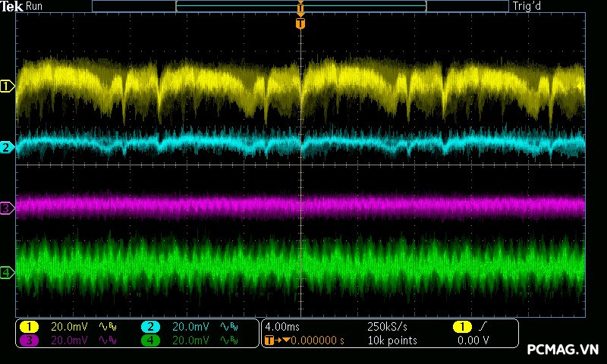The height and width of the screenshot is (364, 607).
Task: Click the channel 1 yellow ground marker
Action: tap(7, 86)
